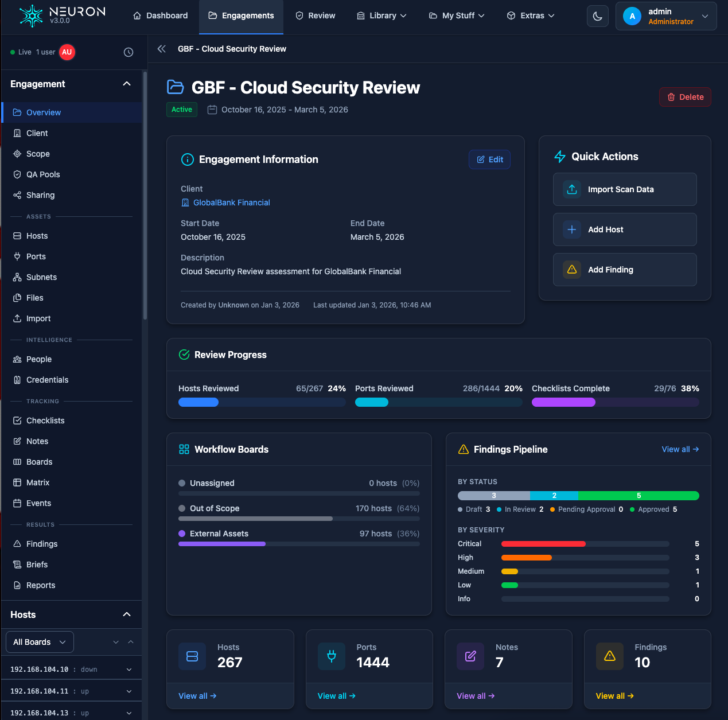Viewport: 728px width, 720px height.
Task: Select Overview in sidebar
Action: (x=72, y=112)
